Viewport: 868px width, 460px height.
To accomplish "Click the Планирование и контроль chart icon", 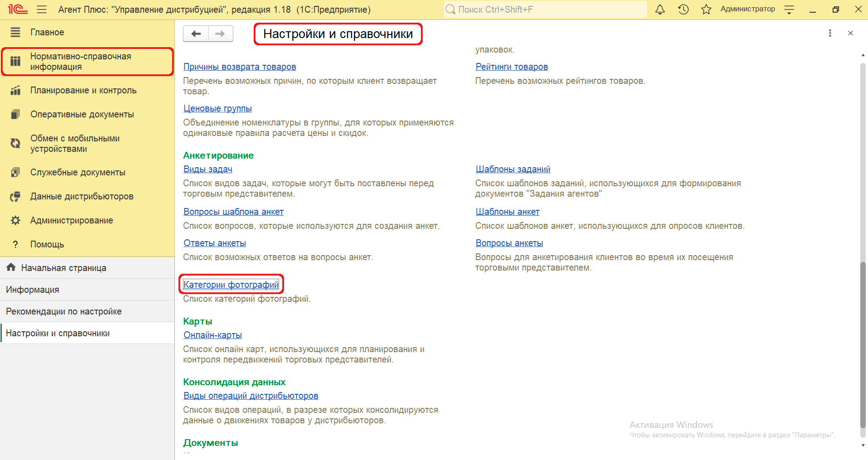I will pyautogui.click(x=15, y=90).
